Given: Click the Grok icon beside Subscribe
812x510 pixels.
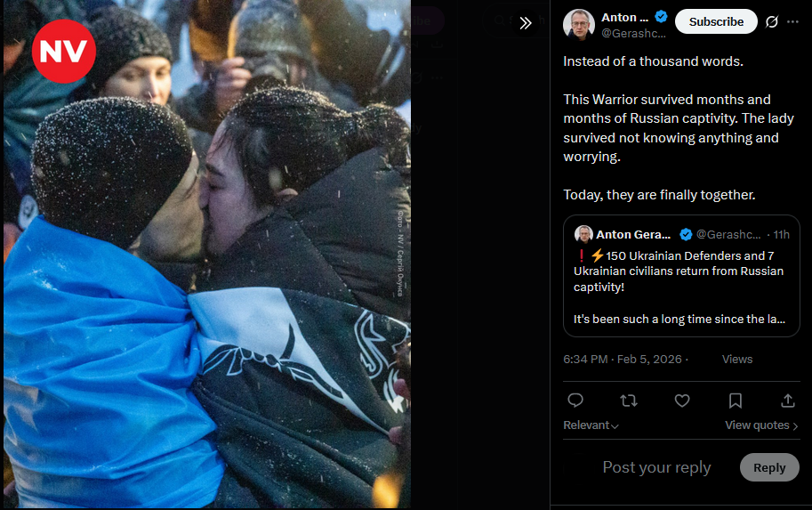Looking at the screenshot, I should tap(772, 21).
